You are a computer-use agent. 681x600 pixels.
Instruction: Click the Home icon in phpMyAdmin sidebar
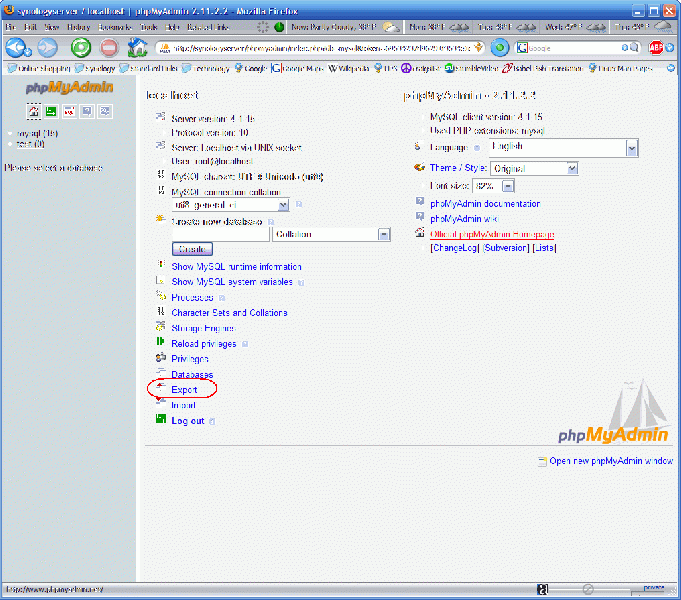pos(34,111)
